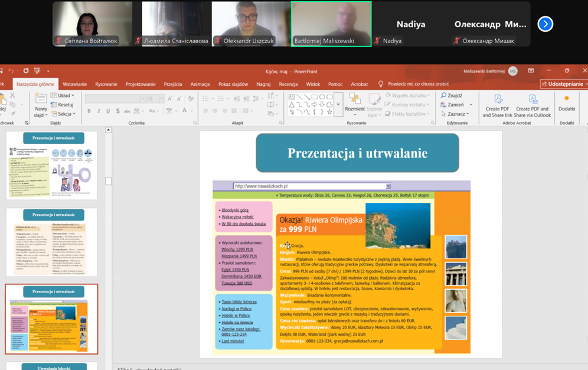
Task: Open Efekty kształtów shape effects
Action: point(407,113)
